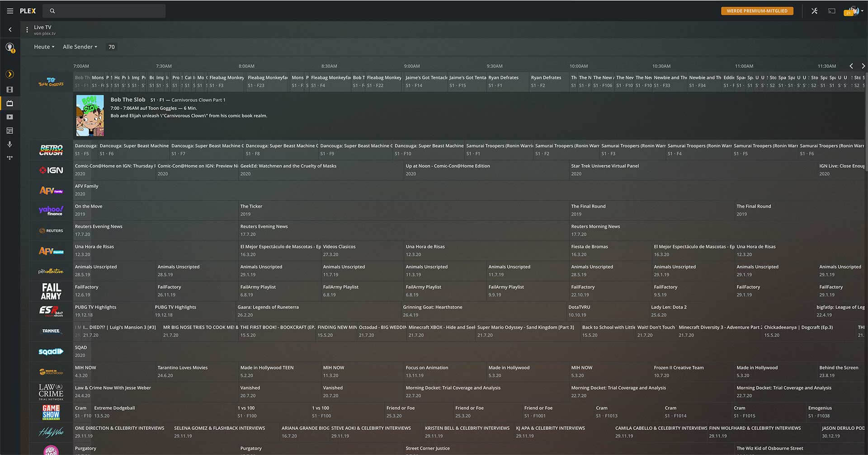
Task: Select the Made in Hollywood channel logo
Action: point(51,372)
